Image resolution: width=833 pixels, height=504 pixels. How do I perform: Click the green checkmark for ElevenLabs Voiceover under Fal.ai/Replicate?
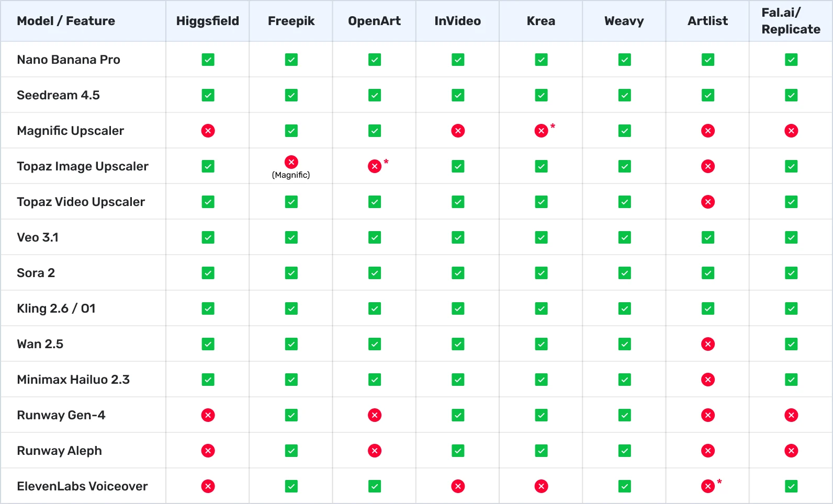(791, 486)
